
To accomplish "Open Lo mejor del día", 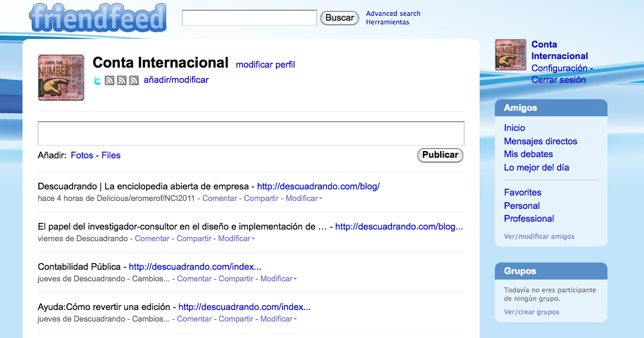I will coord(536,167).
